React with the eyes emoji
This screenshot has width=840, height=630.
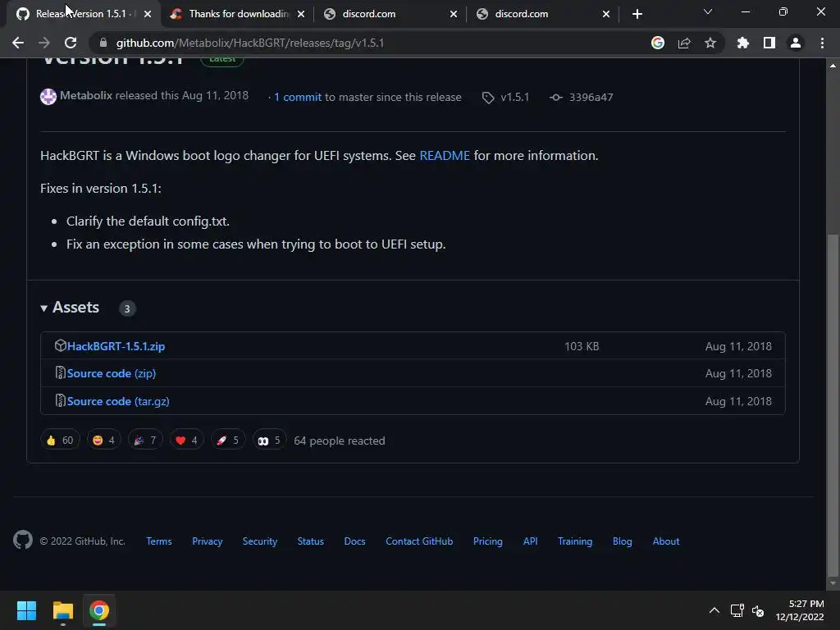click(269, 441)
